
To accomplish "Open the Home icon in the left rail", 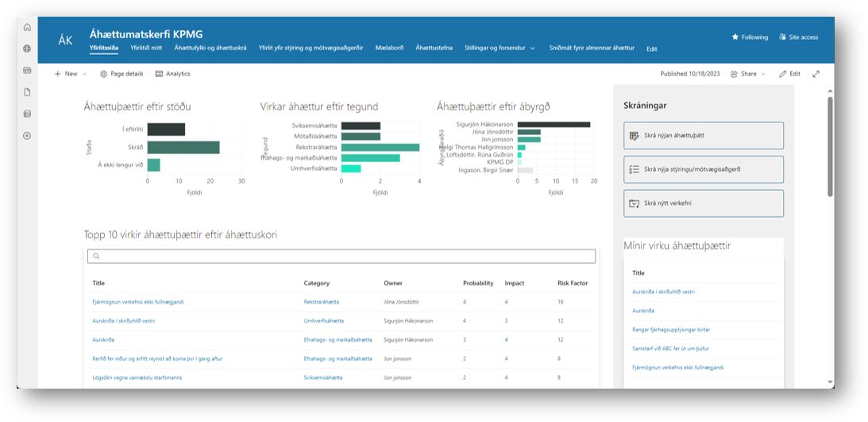I will point(27,27).
